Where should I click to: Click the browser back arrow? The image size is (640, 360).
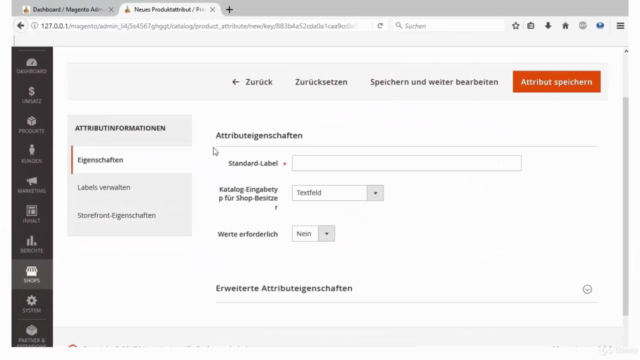coord(20,26)
